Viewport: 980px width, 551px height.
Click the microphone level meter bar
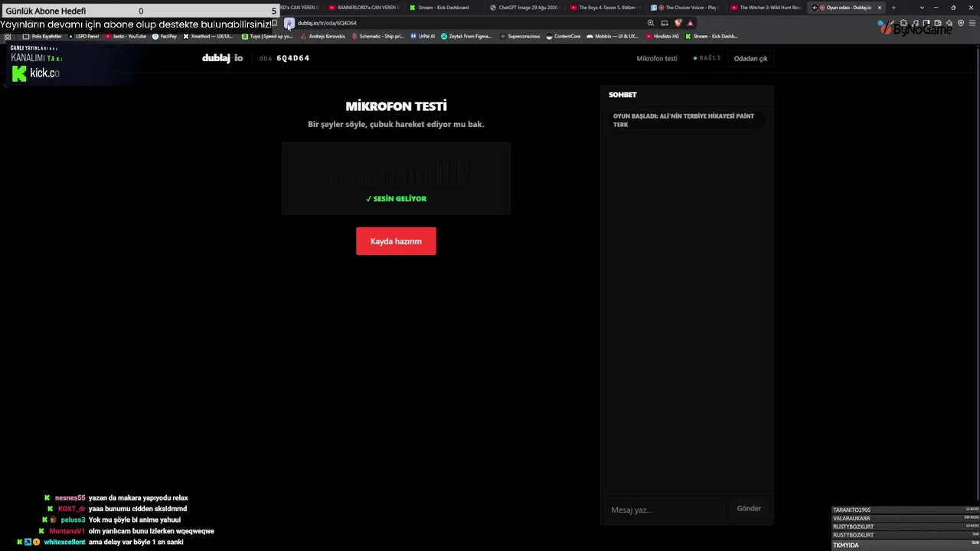(x=396, y=172)
